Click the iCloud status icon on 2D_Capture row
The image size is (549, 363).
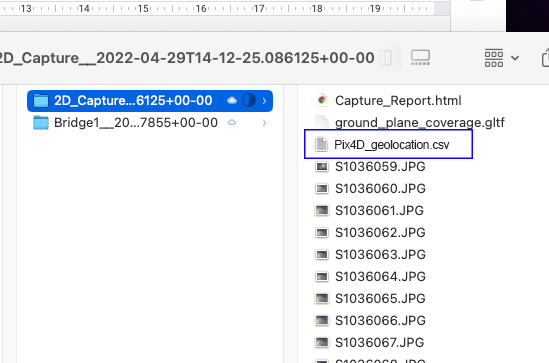tap(232, 101)
